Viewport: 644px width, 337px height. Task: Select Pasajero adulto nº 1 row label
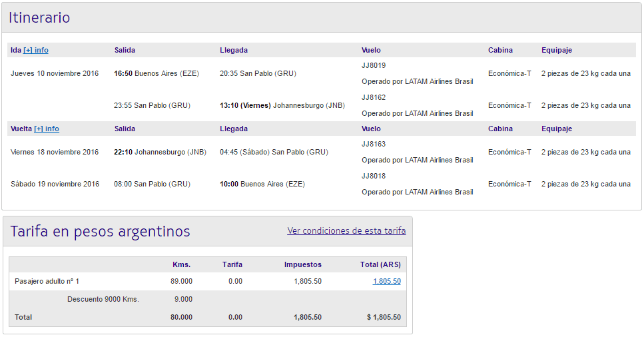pos(47,281)
